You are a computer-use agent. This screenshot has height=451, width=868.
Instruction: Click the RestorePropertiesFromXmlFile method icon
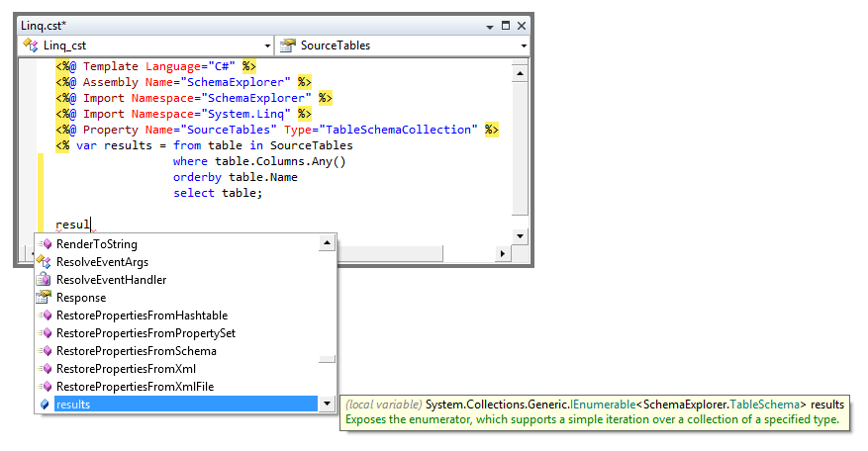click(x=45, y=387)
